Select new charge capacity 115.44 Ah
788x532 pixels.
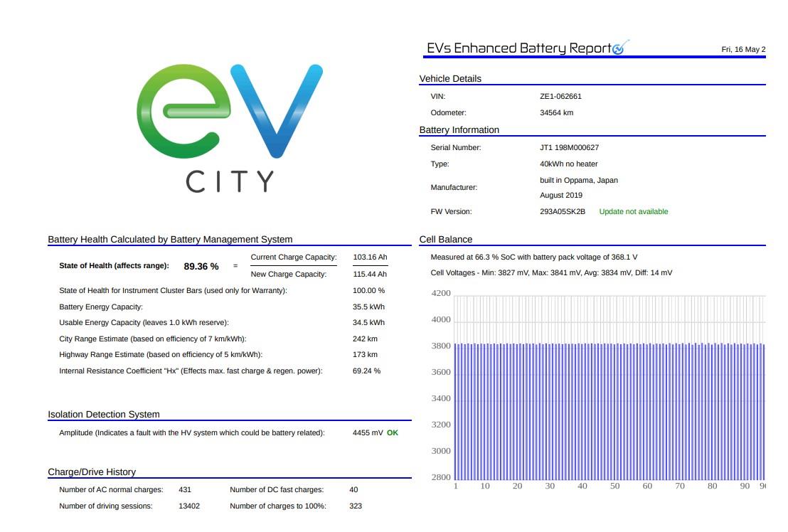370,274
